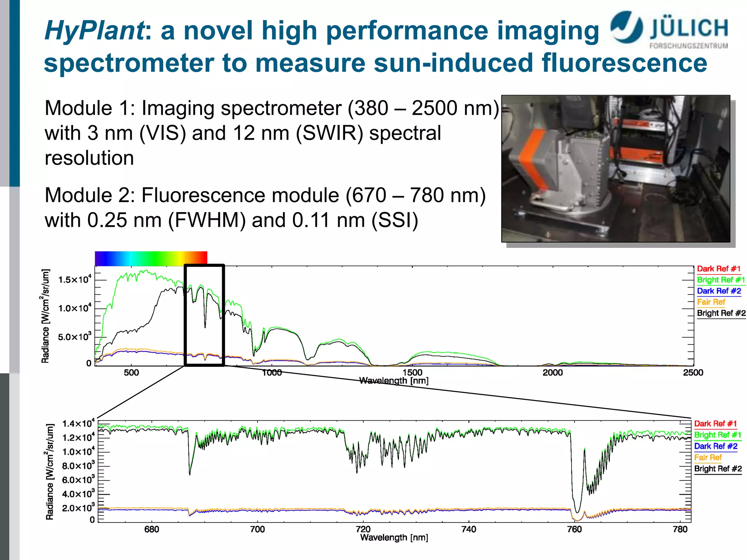
Task: Click 'Bright Ref #1' in lower legend
Action: [x=718, y=435]
